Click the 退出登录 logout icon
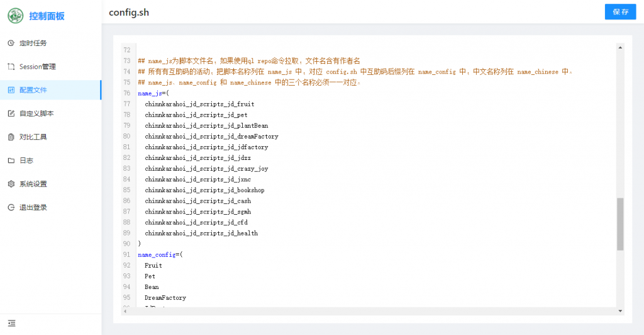Screen dimensions: 644x335 click(x=11, y=207)
